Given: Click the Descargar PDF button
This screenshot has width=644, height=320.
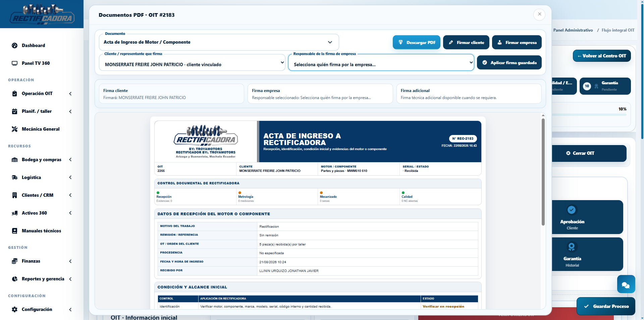Looking at the screenshot, I should [x=417, y=42].
